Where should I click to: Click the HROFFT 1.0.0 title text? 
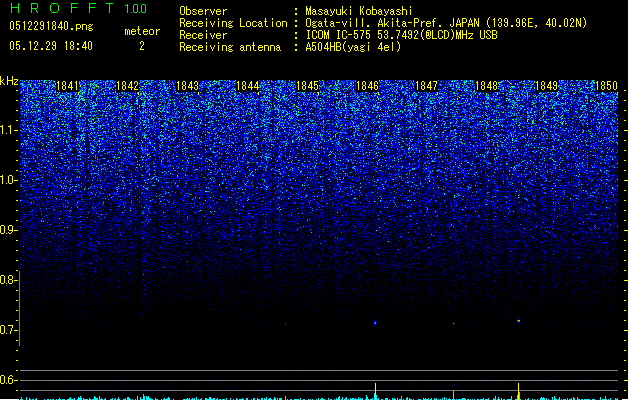[78, 8]
